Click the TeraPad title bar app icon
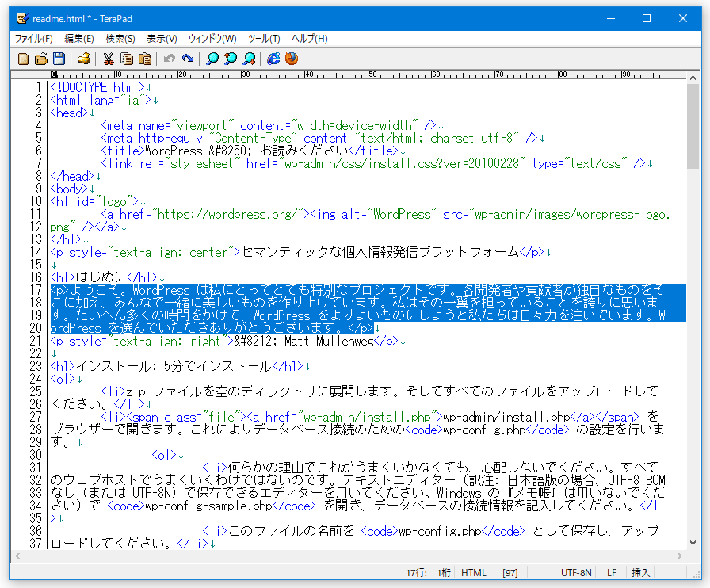The width and height of the screenshot is (710, 588). 22,18
